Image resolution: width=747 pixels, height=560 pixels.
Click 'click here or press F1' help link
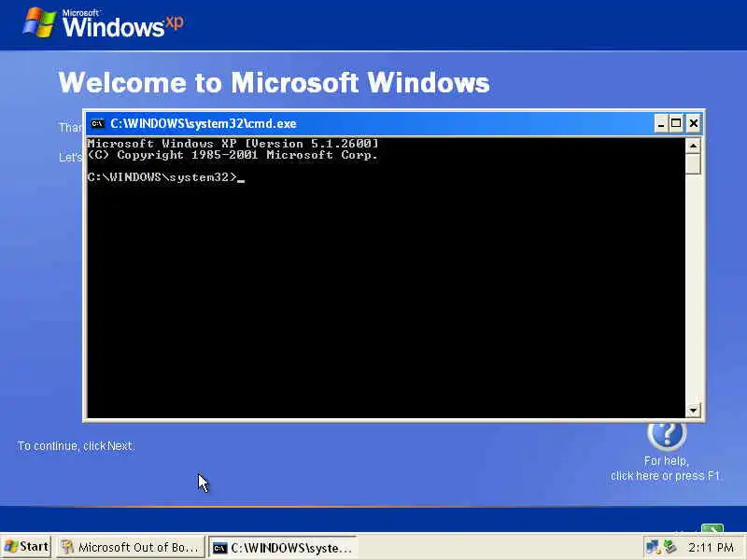pyautogui.click(x=666, y=476)
